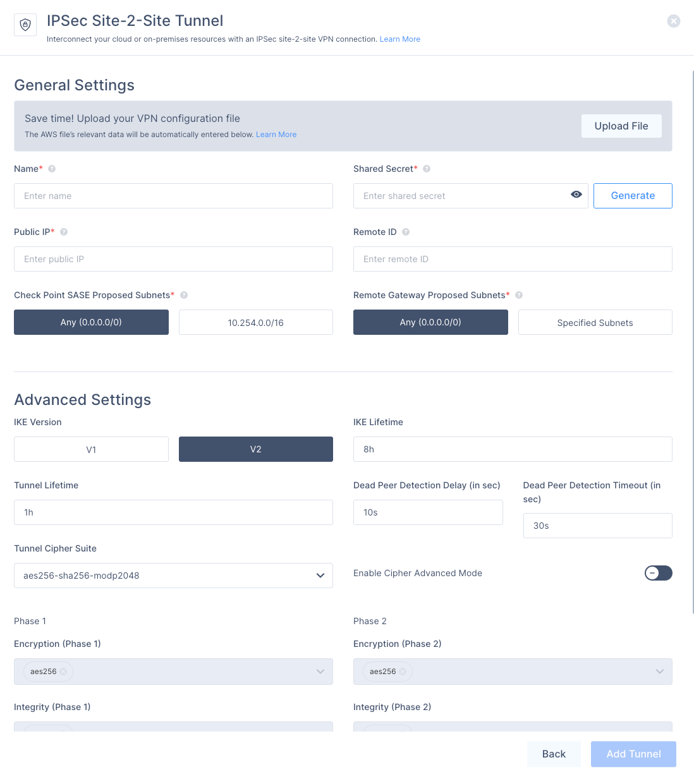Viewport: 694px width, 784px height.
Task: Remove aes256 tag from Phase 2 encryption
Action: [403, 672]
